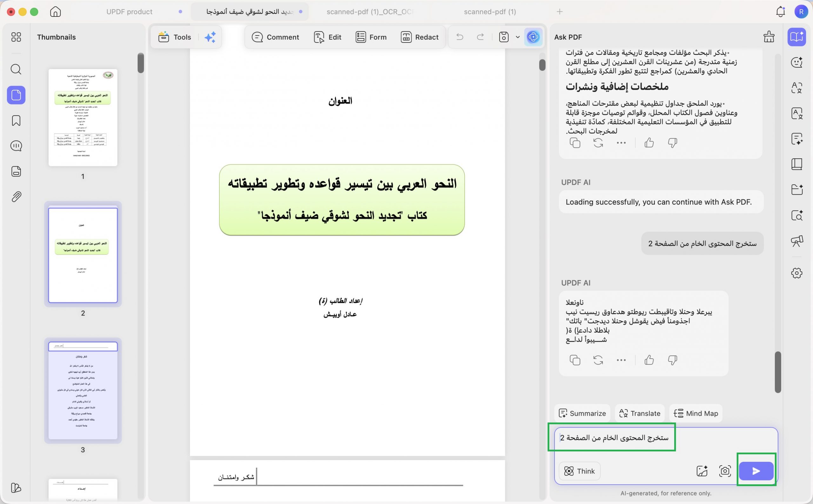Screen dimensions: 813x504
Task: Click the Translate quick action
Action: pos(640,413)
